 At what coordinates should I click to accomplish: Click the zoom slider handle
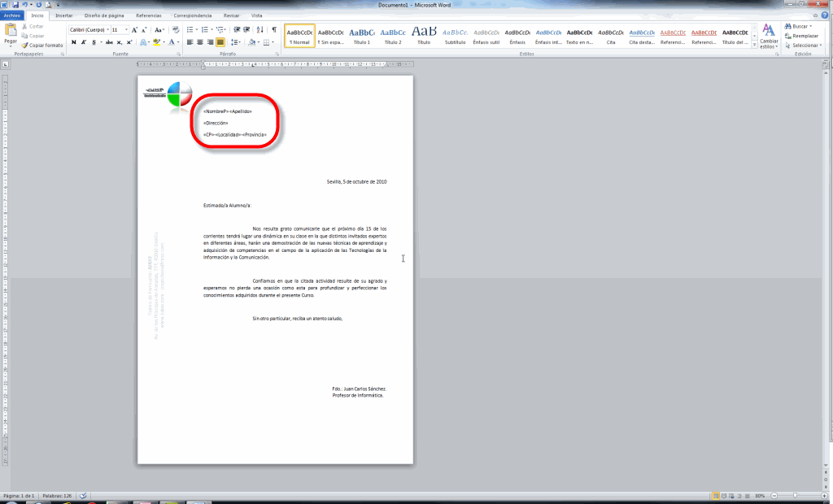795,495
